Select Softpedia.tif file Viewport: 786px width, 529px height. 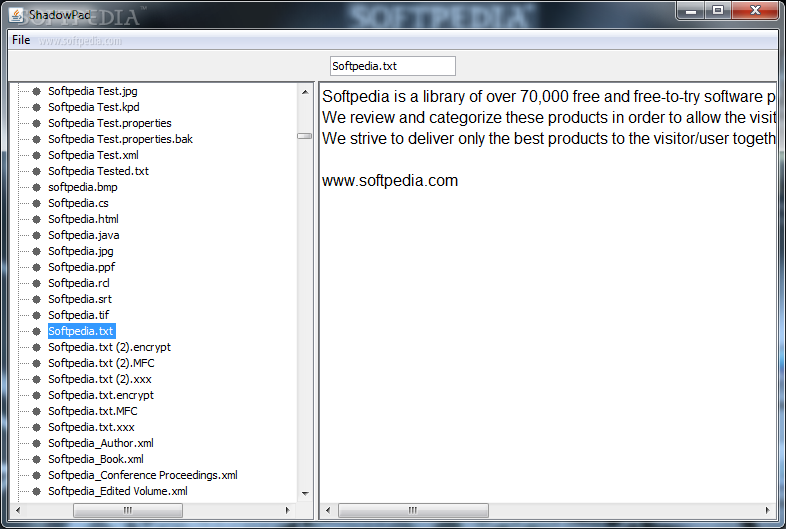79,315
